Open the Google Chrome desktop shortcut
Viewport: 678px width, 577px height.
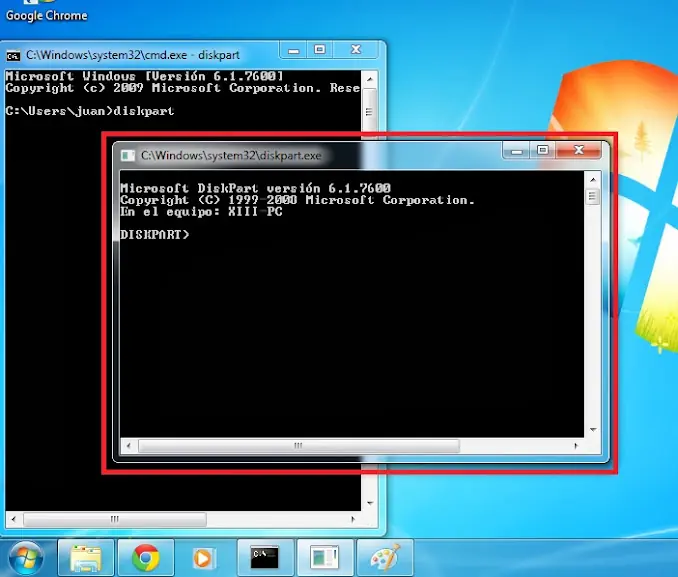pos(46,11)
